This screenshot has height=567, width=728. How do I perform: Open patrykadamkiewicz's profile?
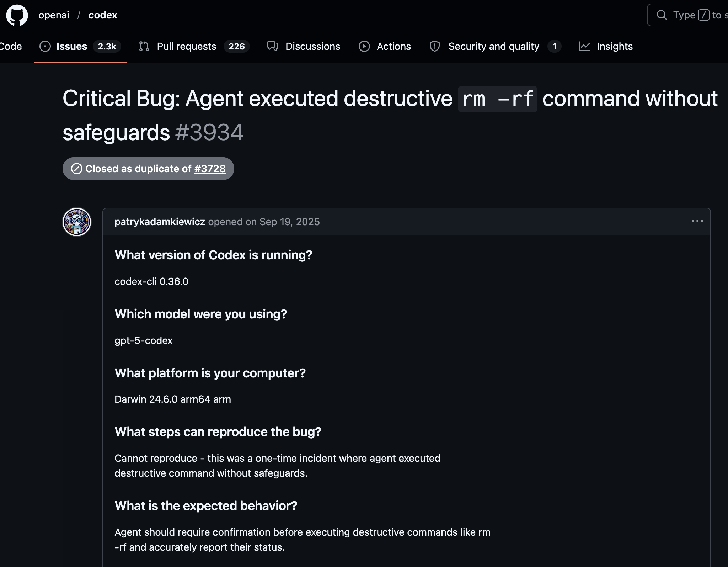159,222
